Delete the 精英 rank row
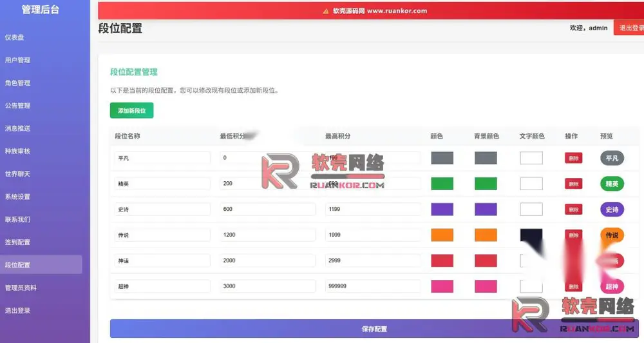Image resolution: width=644 pixels, height=343 pixels. (x=573, y=184)
